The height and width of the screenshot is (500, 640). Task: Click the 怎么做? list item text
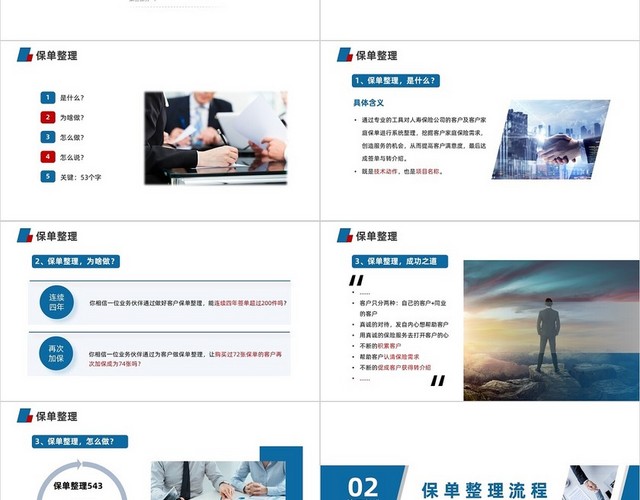[72, 138]
